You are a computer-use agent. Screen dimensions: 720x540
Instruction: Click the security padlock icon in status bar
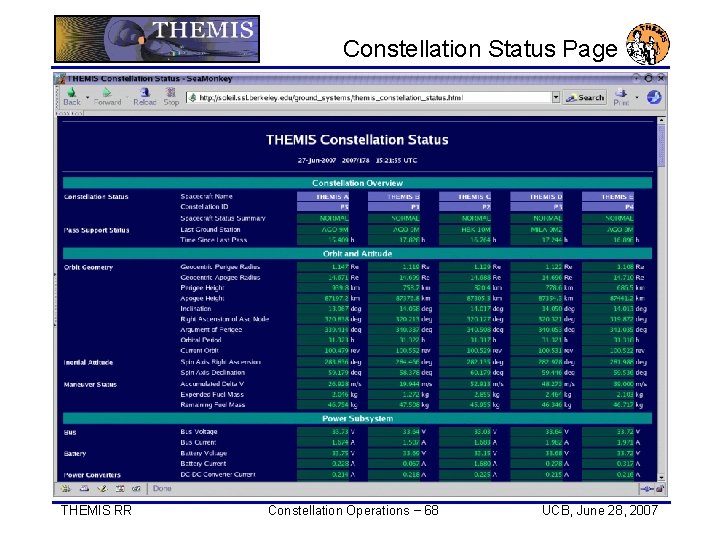[x=660, y=489]
